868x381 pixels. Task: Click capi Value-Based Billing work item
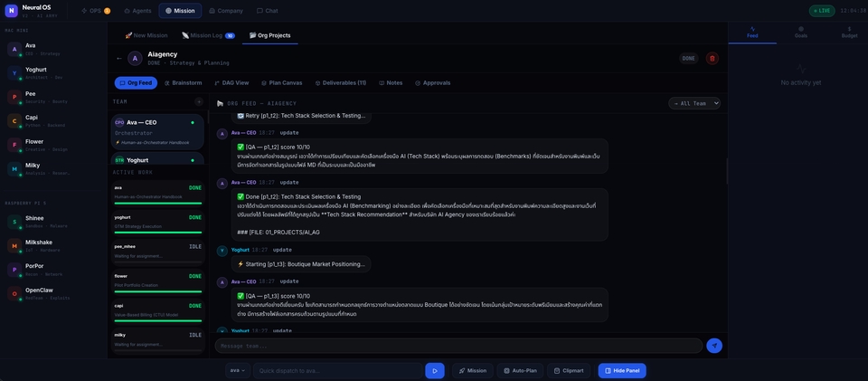(x=158, y=312)
